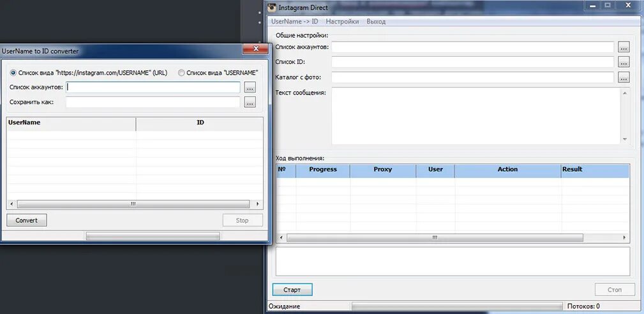Click the log output box above Старт

[x=453, y=261]
